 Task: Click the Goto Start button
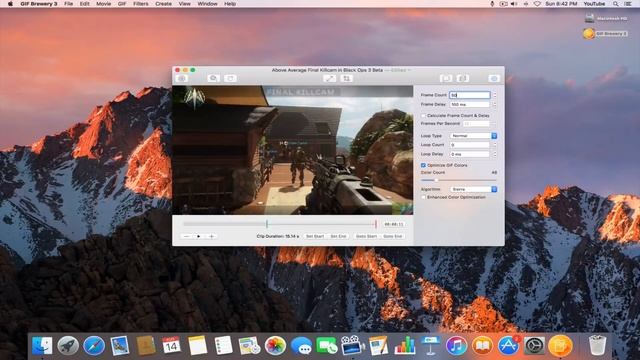pyautogui.click(x=366, y=236)
